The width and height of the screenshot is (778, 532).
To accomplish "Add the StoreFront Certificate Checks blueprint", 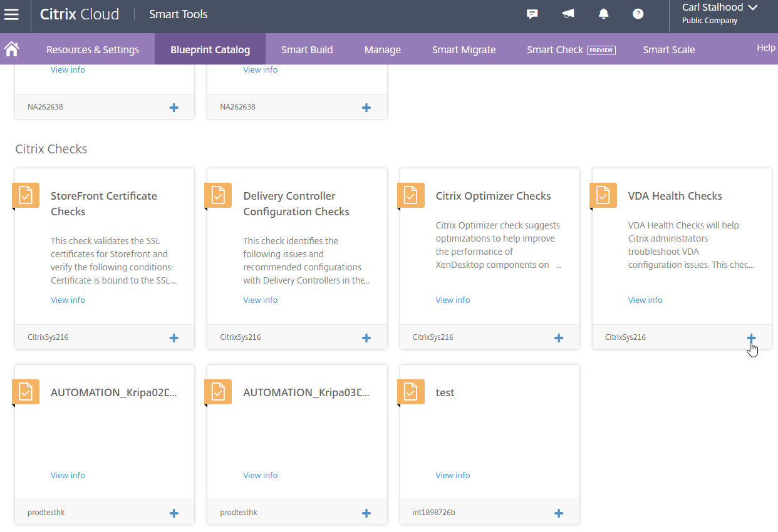I will click(x=174, y=338).
